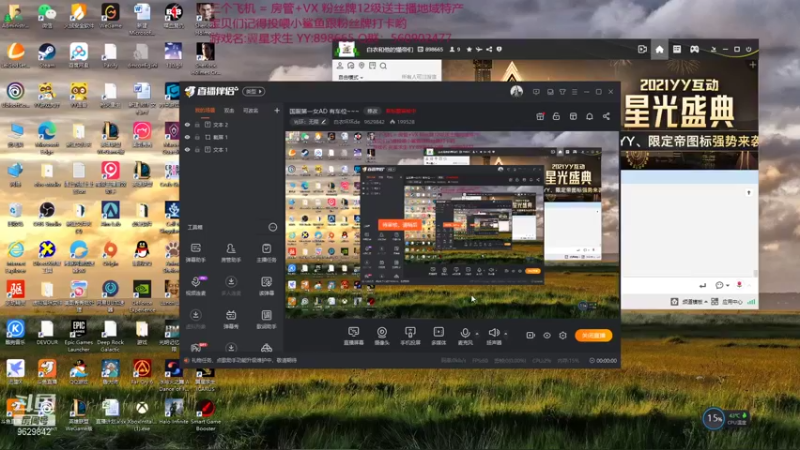Open Steam desktop shortcut
The image size is (800, 450).
coord(47,56)
